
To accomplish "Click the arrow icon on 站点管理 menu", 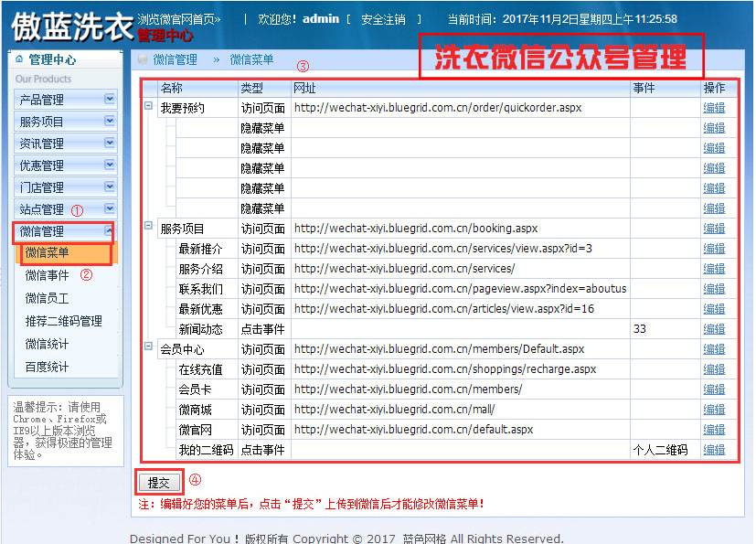I will [108, 209].
